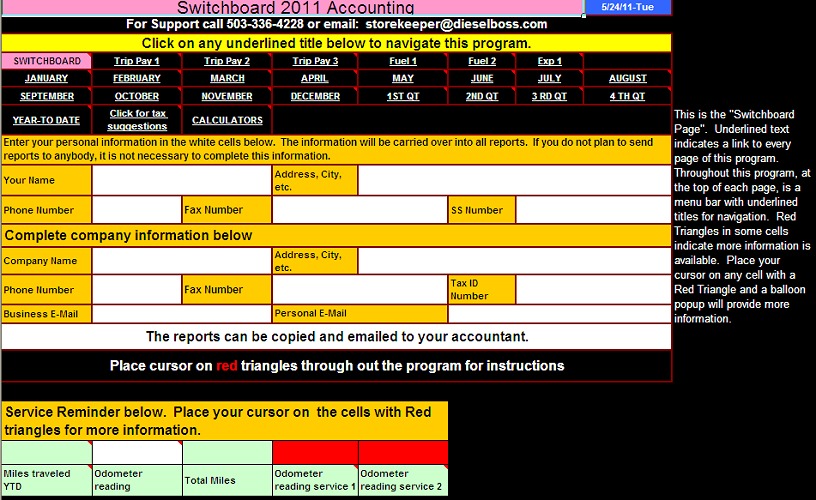Open the 4 TH QT quarterly report
The image size is (816, 500).
click(628, 96)
